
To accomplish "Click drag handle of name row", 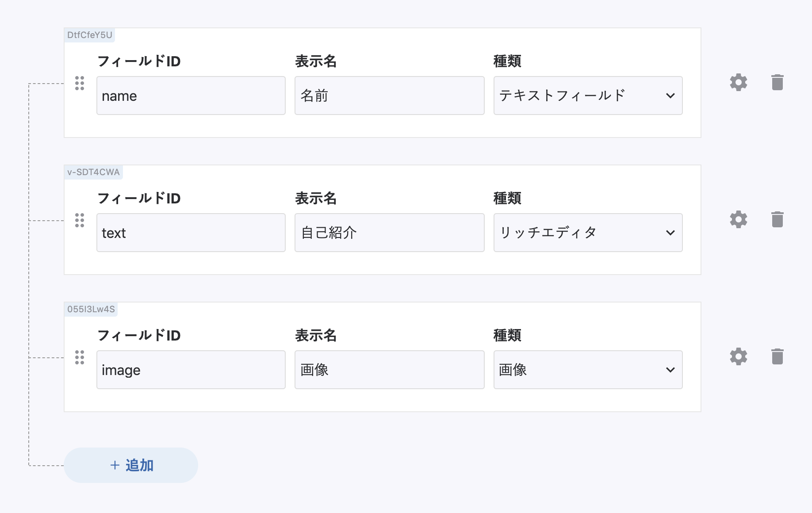I will click(80, 83).
